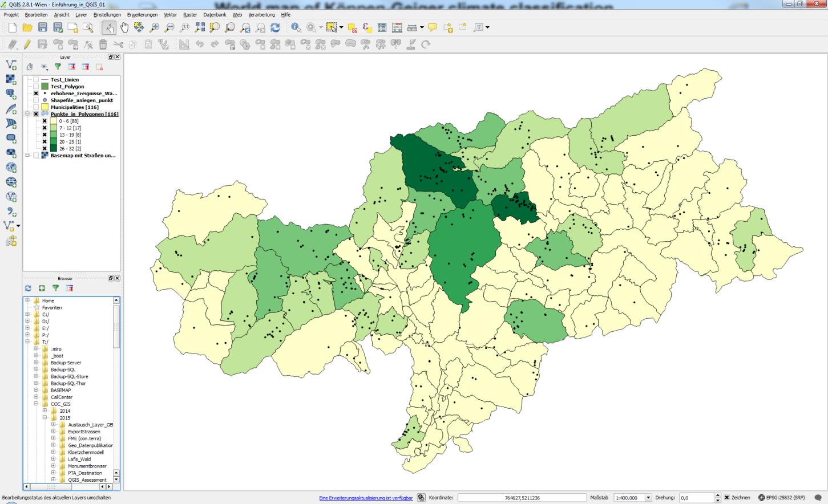
Task: Toggle mouse extents display icon in status bar
Action: 421,498
